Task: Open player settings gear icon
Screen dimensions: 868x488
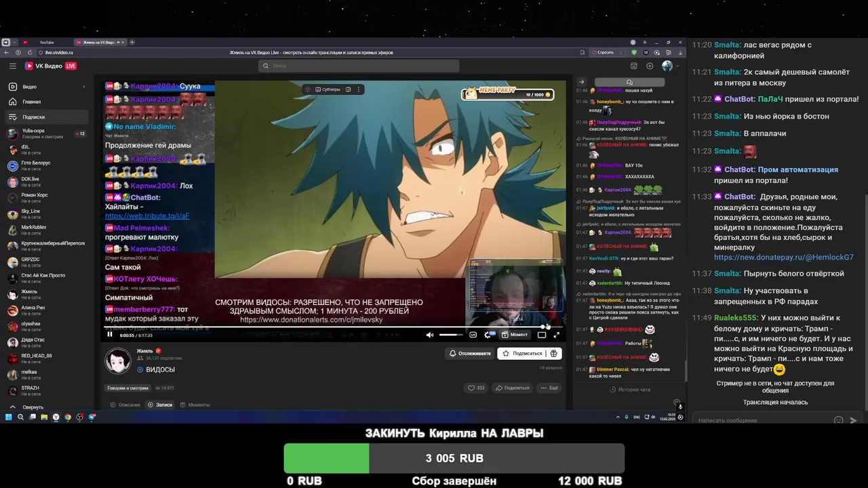Action: (x=489, y=334)
